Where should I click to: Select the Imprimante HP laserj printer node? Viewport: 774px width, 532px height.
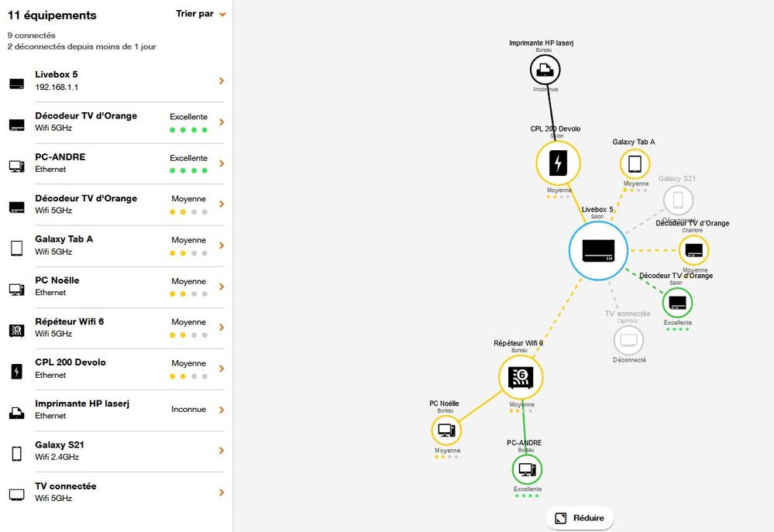click(545, 70)
